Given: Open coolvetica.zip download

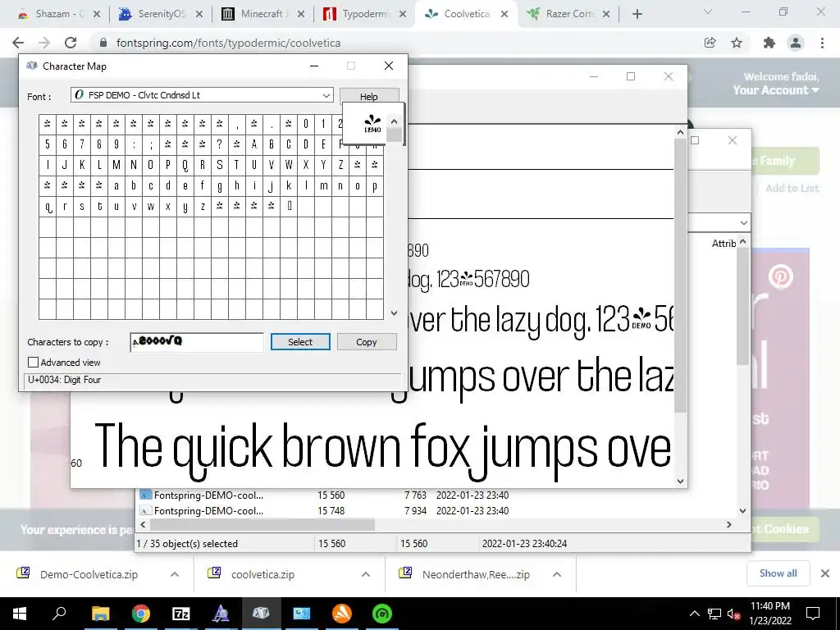Looking at the screenshot, I should pos(262,574).
